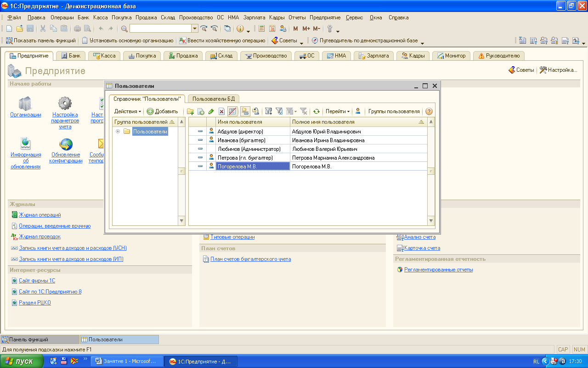The height and width of the screenshot is (368, 588).
Task: Open the Сервис menu
Action: [x=354, y=17]
